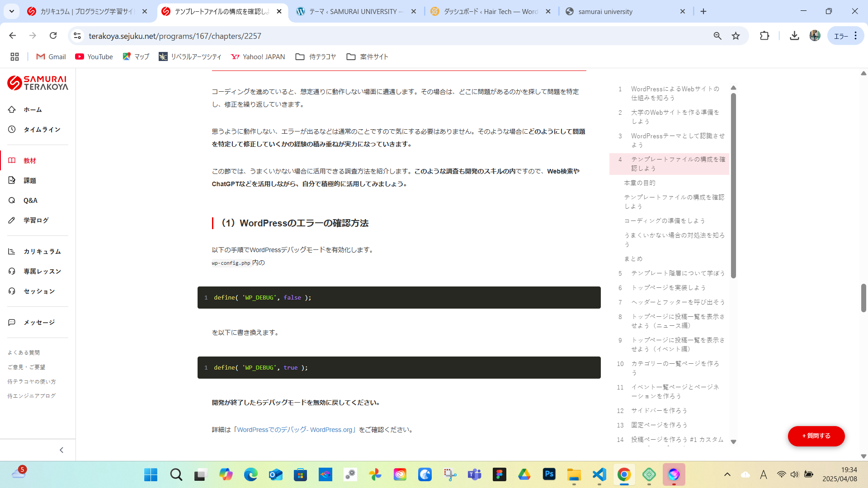Close the テンプレートファイル tab
Screen dimensions: 868x488
[279, 11]
